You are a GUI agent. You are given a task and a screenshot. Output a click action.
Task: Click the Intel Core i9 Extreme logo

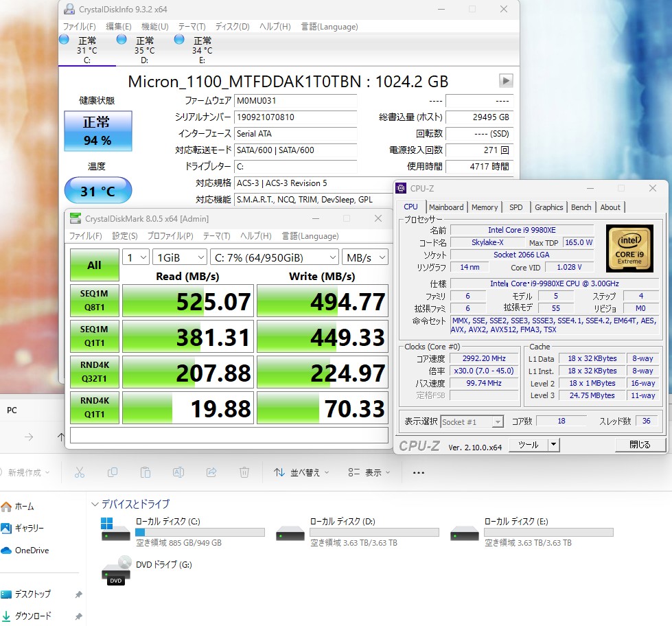(x=629, y=248)
